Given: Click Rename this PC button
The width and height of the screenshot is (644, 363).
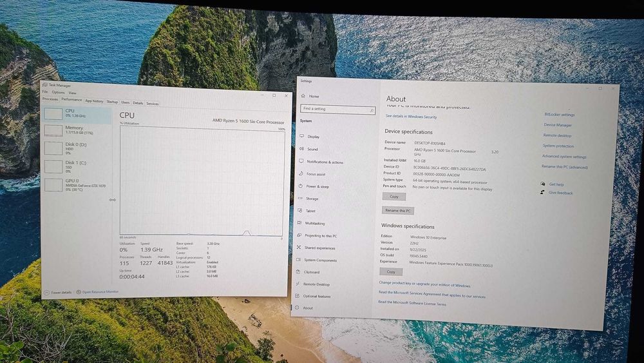Looking at the screenshot, I should click(397, 210).
